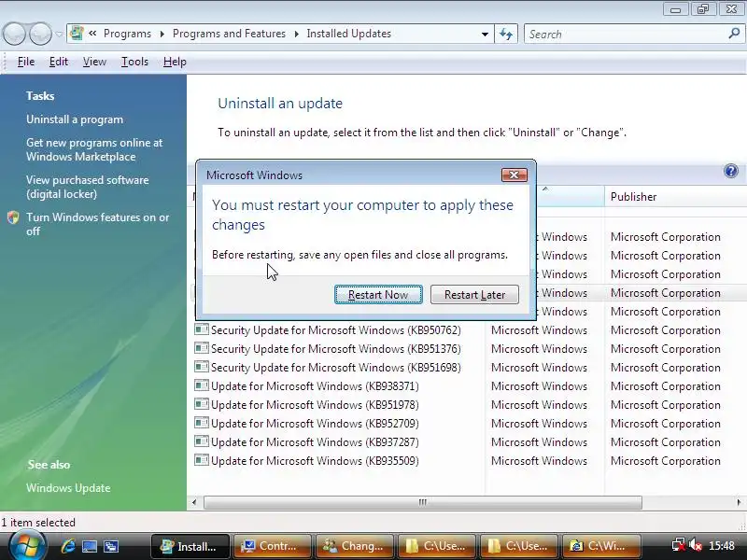Click the network tray icon

[678, 545]
